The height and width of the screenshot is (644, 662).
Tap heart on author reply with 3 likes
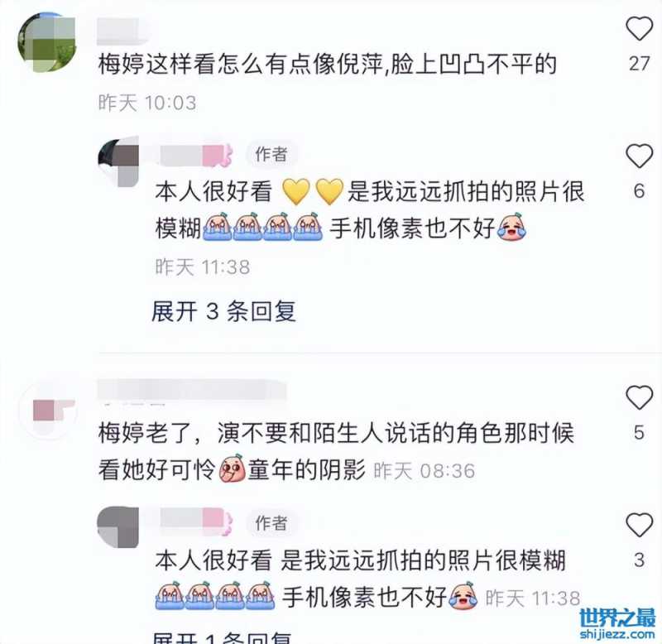coord(639,525)
